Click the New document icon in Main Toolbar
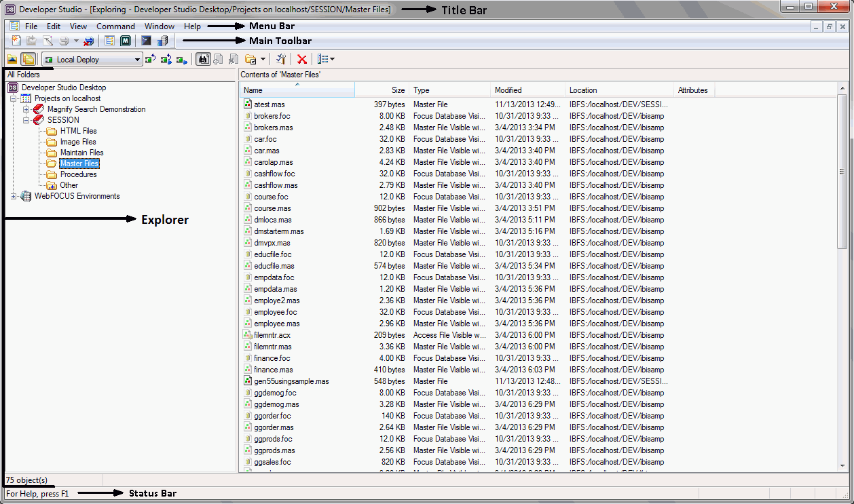The width and height of the screenshot is (854, 504). (16, 41)
